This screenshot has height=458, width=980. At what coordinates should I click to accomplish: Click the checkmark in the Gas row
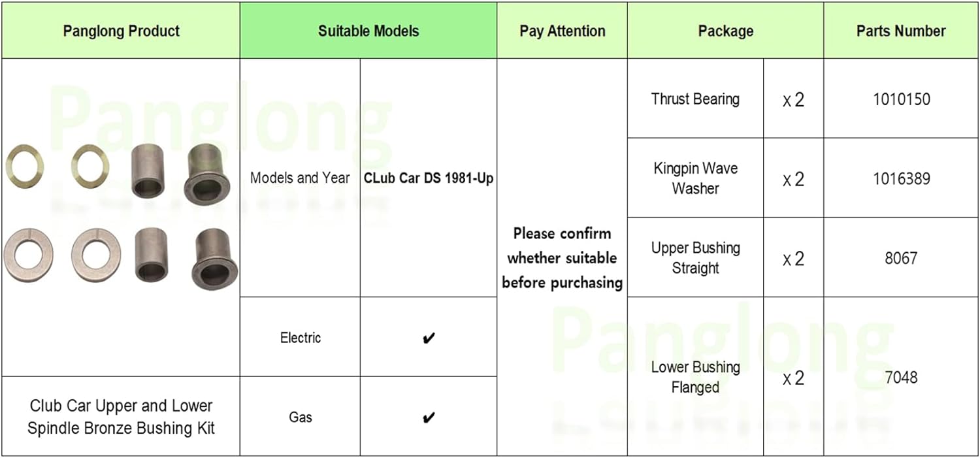tap(429, 417)
